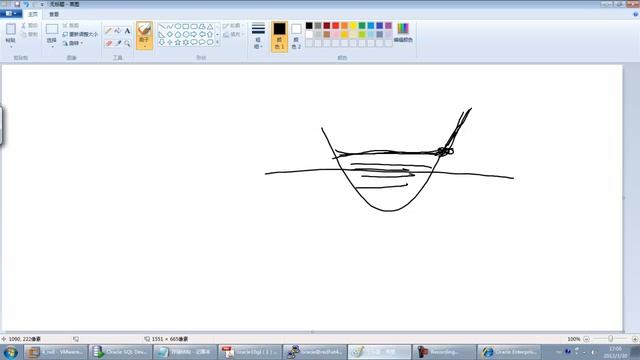
Task: Click the Copy command
Action: click(x=29, y=34)
